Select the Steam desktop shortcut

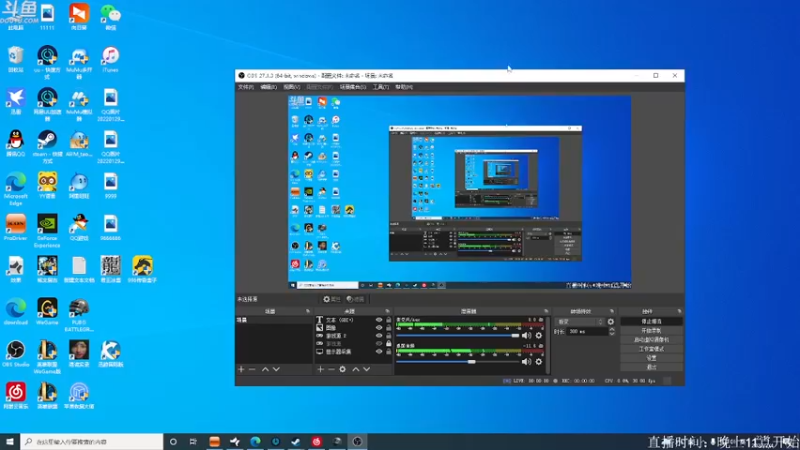(x=47, y=147)
